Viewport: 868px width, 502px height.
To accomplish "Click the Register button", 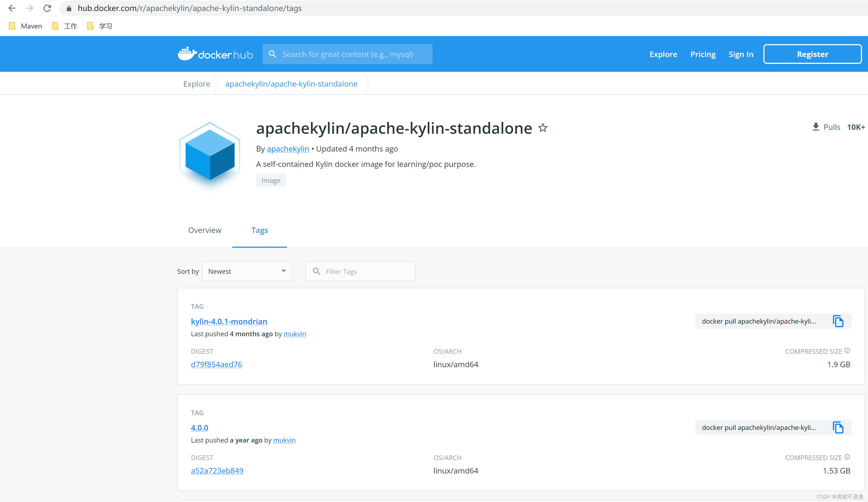I will (x=812, y=54).
